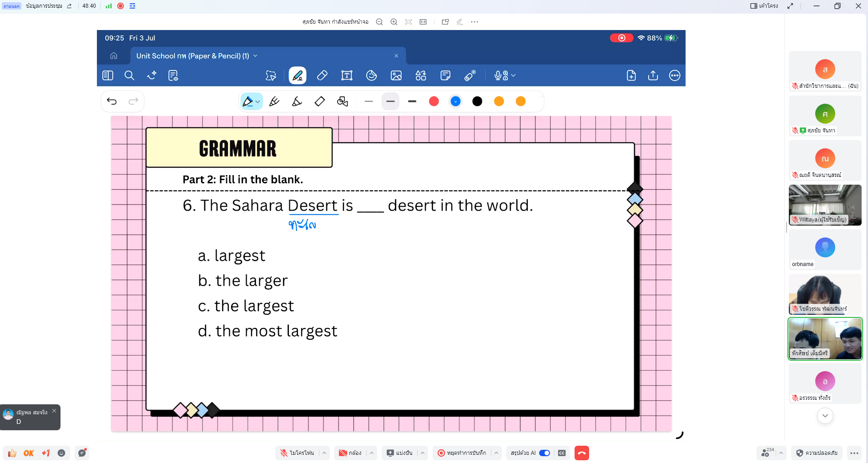Open the layout (เค้าโครง) menu
868x463 pixels.
(764, 6)
